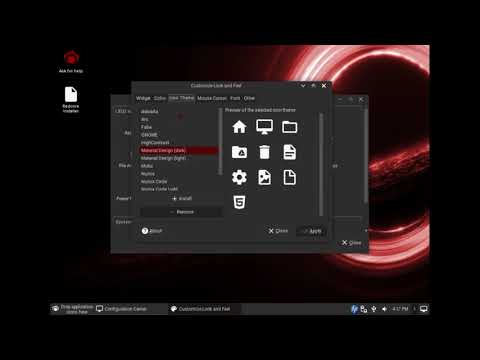This screenshot has width=480, height=360.
Task: Open the network tray icon
Action: pos(364,309)
